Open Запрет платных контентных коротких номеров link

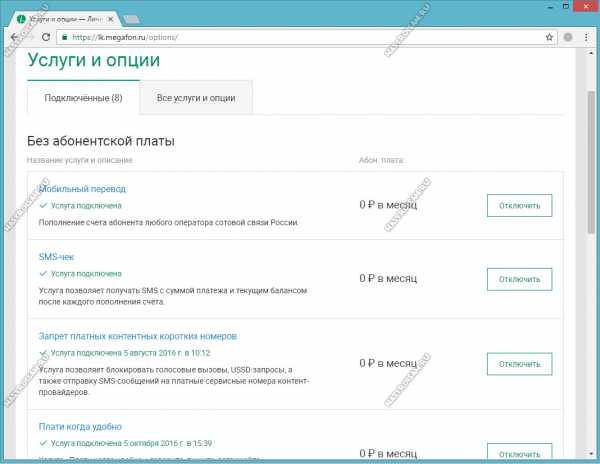(137, 336)
